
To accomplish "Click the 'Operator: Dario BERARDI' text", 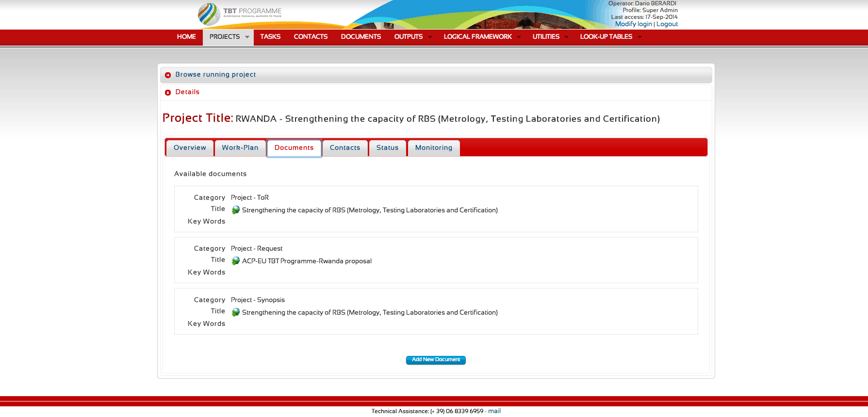I will 642,3.
